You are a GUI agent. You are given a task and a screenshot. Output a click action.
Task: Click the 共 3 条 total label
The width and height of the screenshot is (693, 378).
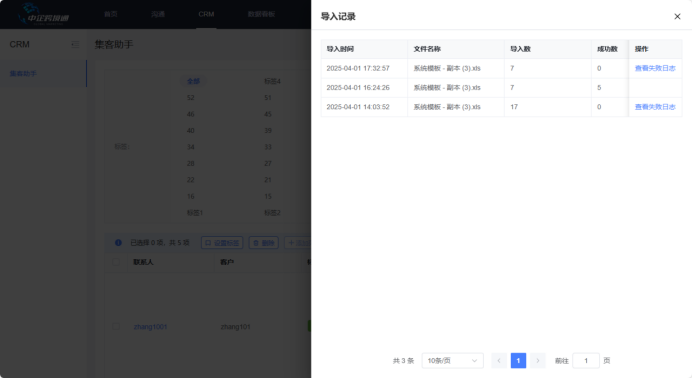(403, 361)
